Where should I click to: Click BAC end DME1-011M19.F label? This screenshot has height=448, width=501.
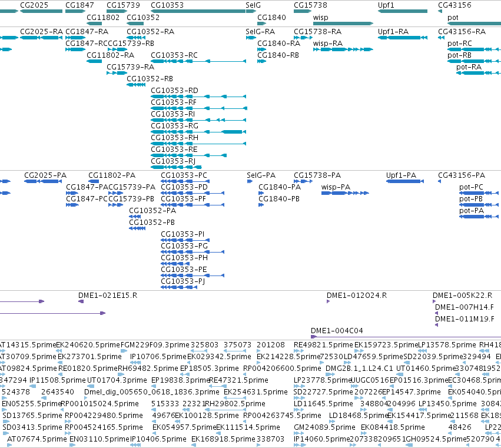pyautogui.click(x=464, y=319)
